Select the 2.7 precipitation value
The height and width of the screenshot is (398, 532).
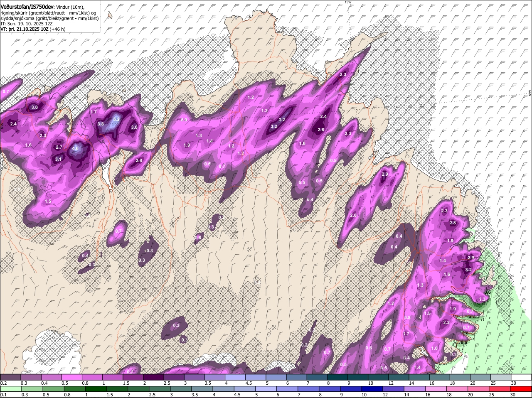click(x=59, y=147)
